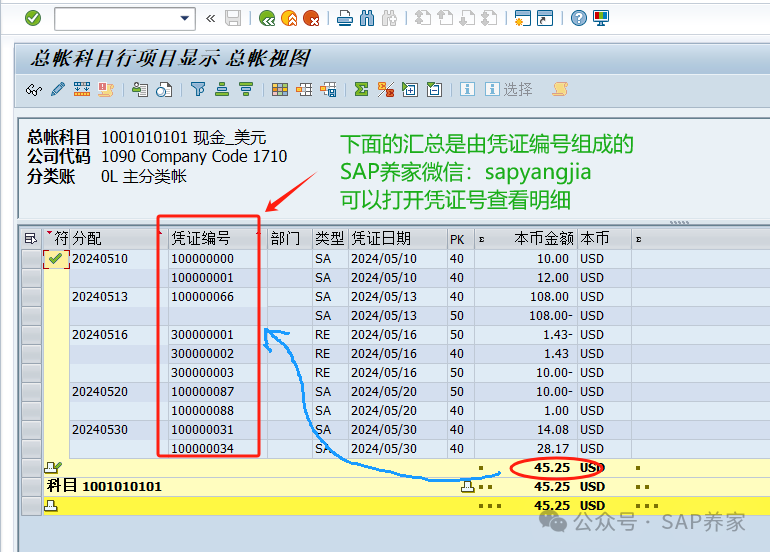
Task: Click inside the transaction command field
Action: tap(117, 19)
